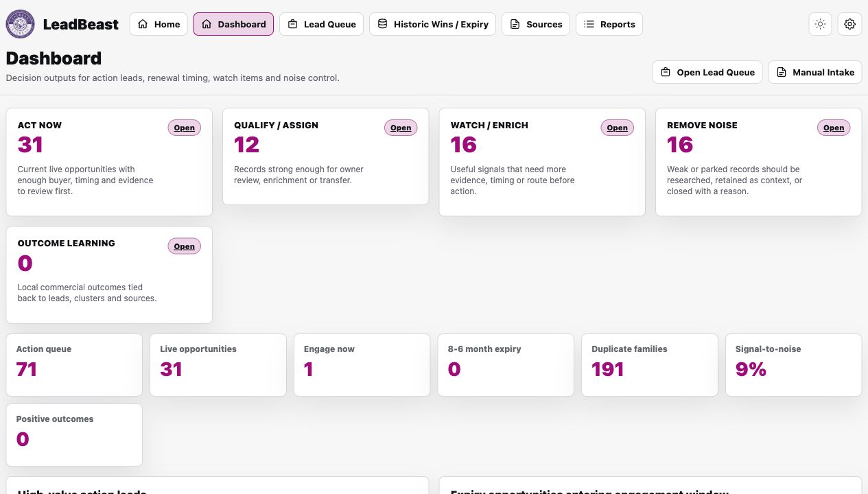Image resolution: width=868 pixels, height=494 pixels.
Task: Click ACT NOW count 31
Action: click(x=30, y=145)
